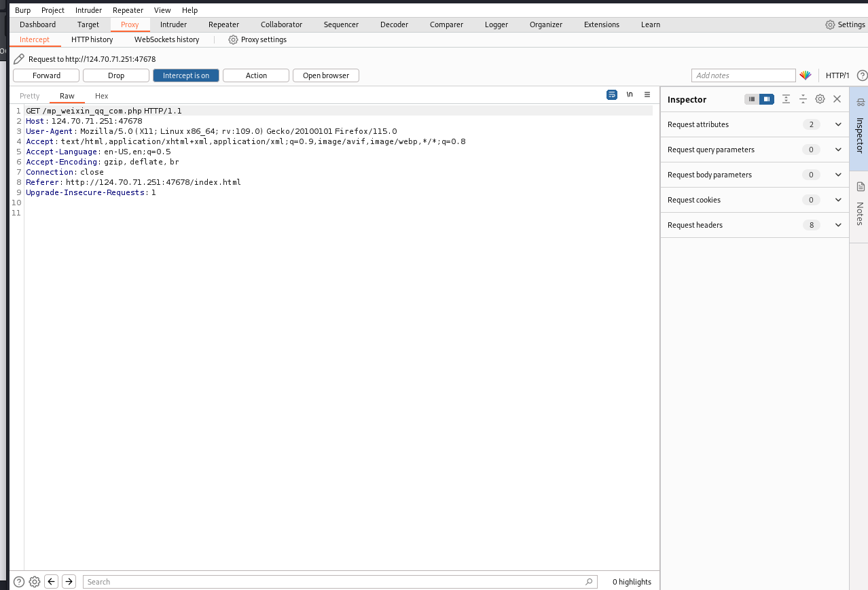This screenshot has width=868, height=590.
Task: Switch to the Decoder tab
Action: pos(394,24)
